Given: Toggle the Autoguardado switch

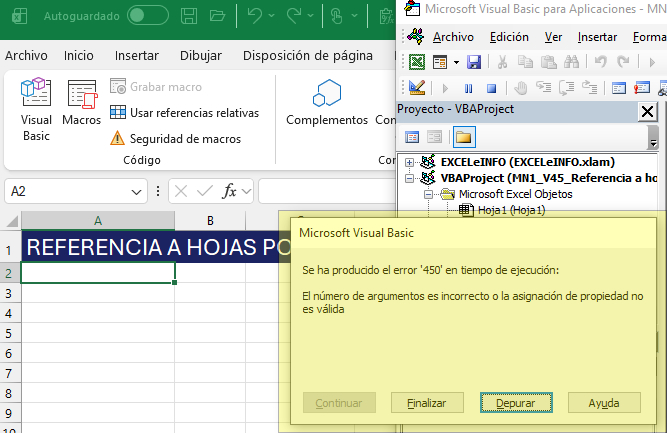Looking at the screenshot, I should pos(148,16).
